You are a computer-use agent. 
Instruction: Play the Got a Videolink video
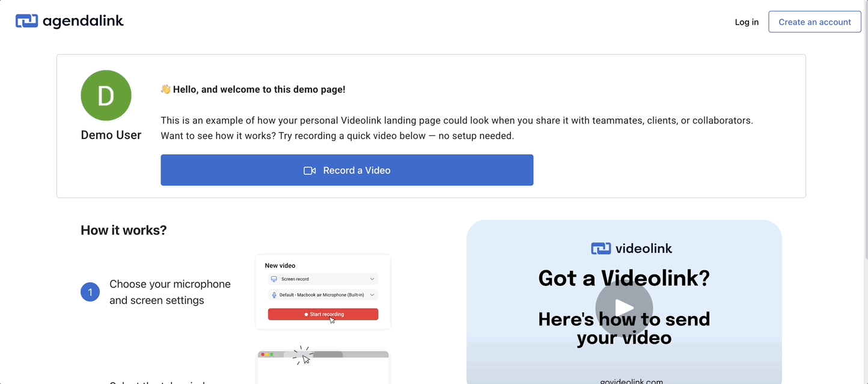624,308
